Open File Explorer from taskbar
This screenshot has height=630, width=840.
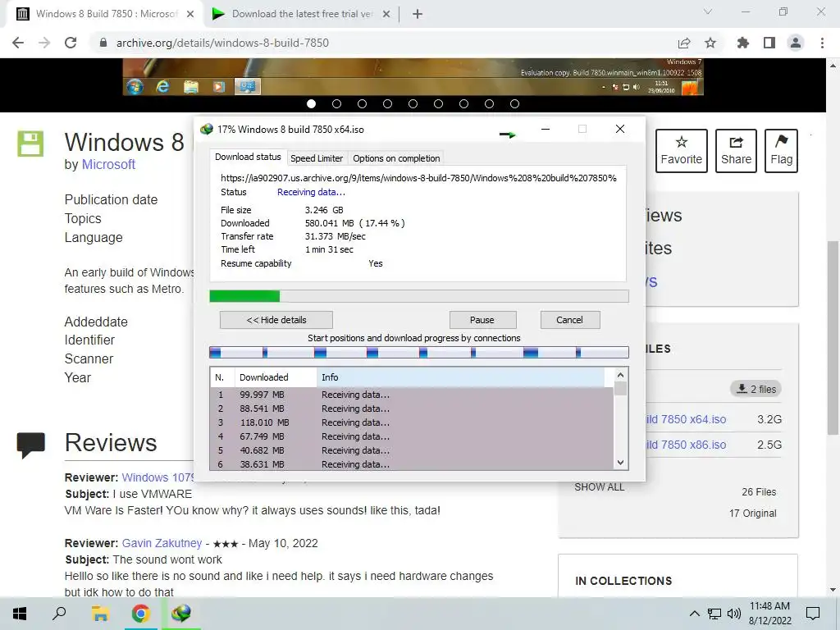tap(100, 614)
